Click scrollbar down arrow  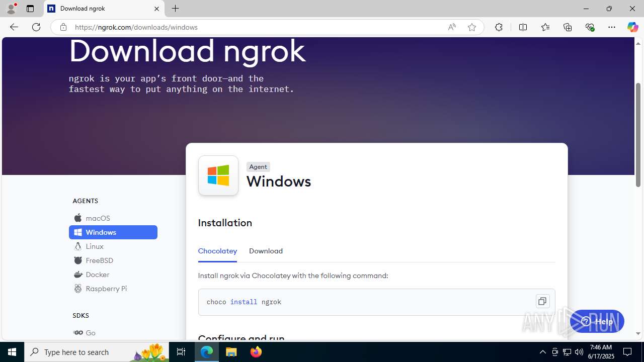(638, 333)
